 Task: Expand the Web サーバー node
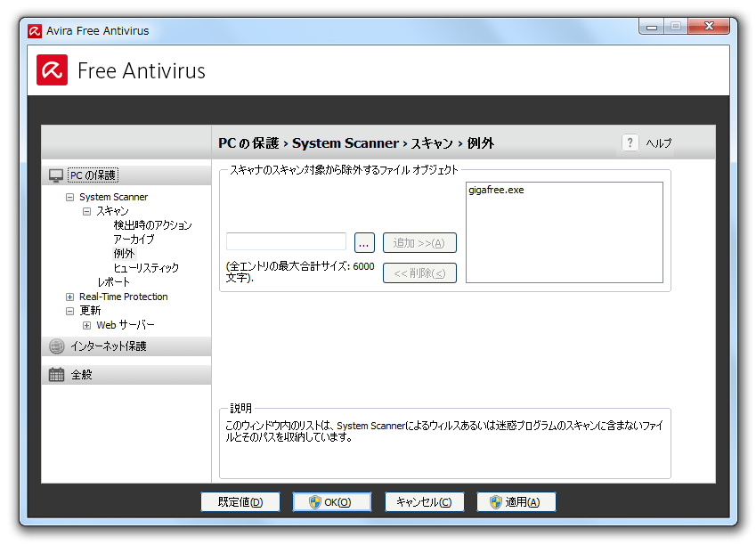pyautogui.click(x=86, y=326)
